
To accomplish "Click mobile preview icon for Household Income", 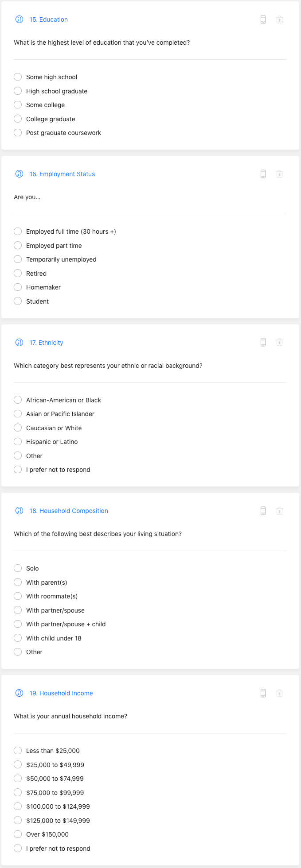I will click(263, 693).
